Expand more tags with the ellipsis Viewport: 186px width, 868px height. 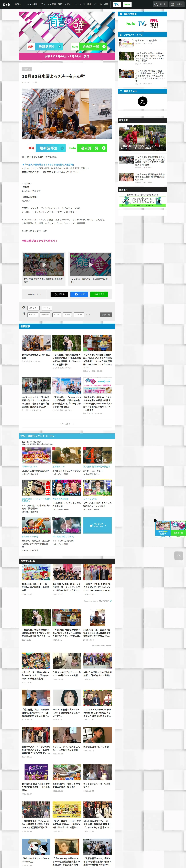click(x=88, y=314)
